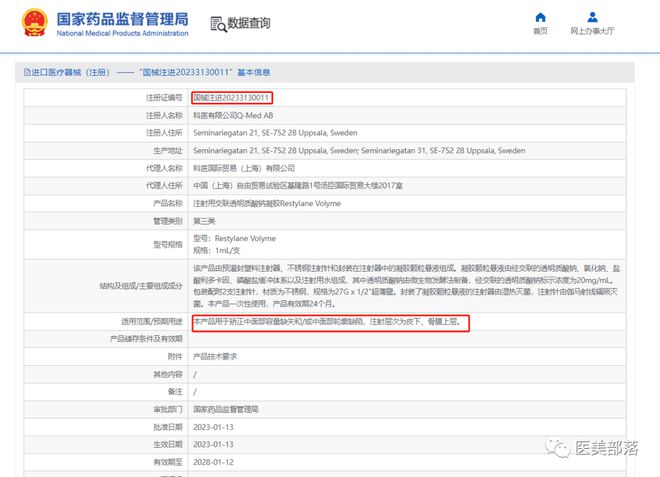This screenshot has width=660, height=477.
Task: Click the 产品储存条件及有效期 label
Action: [146, 339]
